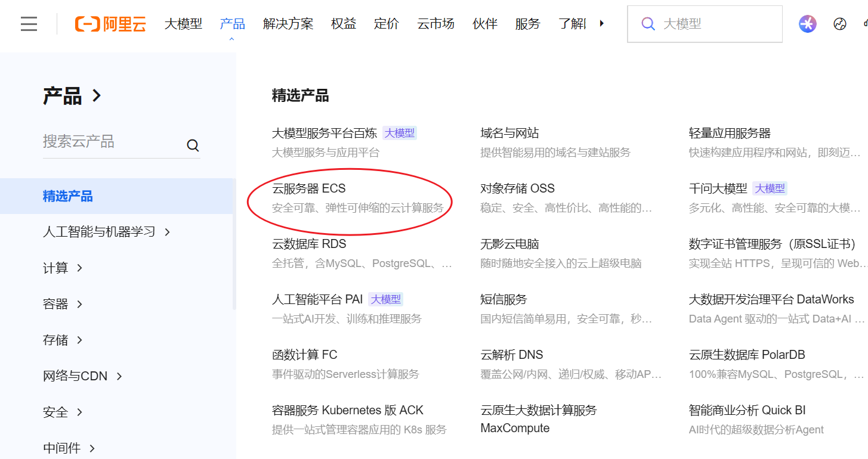The height and width of the screenshot is (459, 868).
Task: Open 智能商业分析 Quick BI link
Action: pos(747,410)
